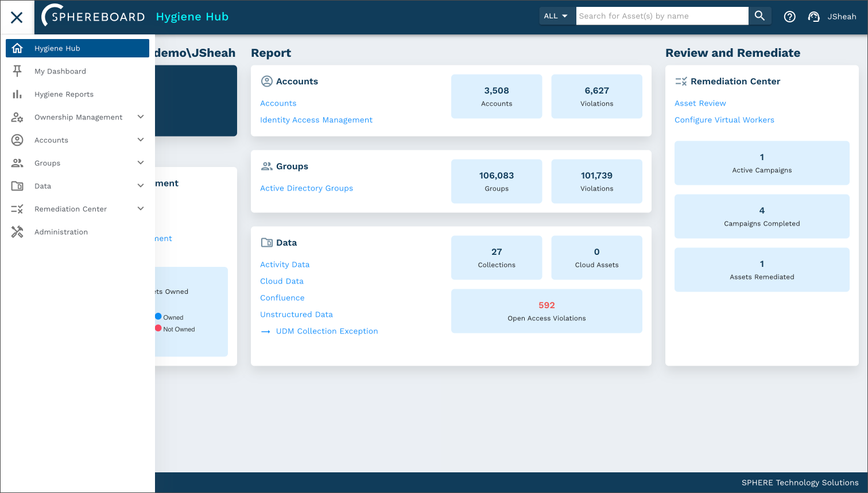Click the Remediation Center card checklist icon
868x493 pixels.
pyautogui.click(x=681, y=81)
